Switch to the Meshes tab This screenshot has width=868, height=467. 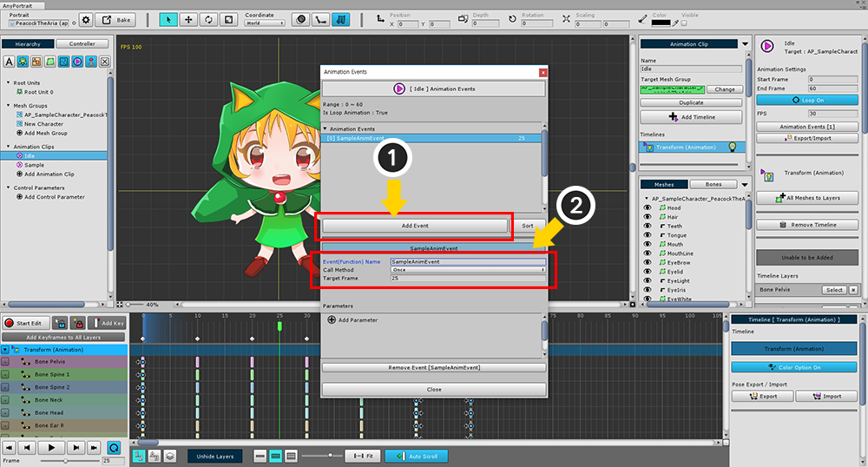(x=664, y=184)
